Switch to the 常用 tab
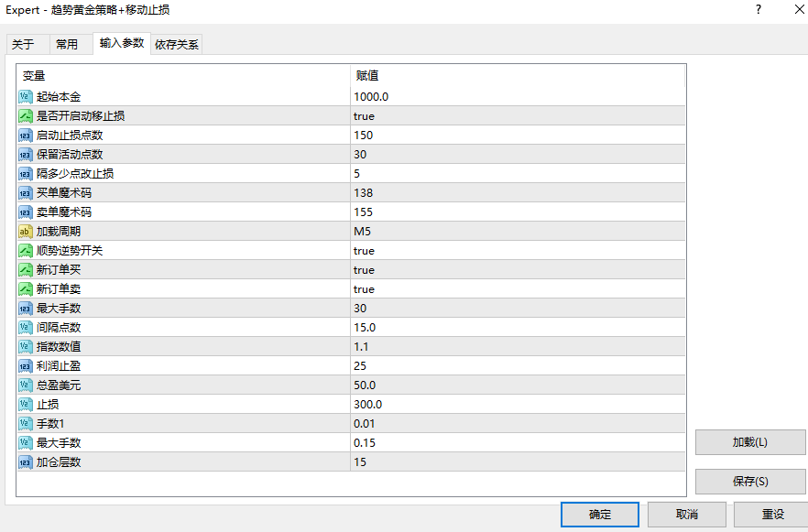The width and height of the screenshot is (808, 532). [x=67, y=44]
